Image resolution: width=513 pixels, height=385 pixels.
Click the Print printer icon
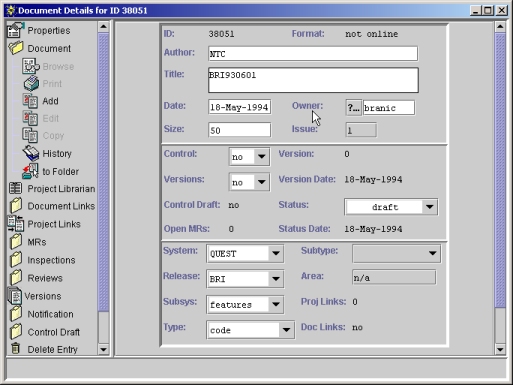(x=31, y=83)
